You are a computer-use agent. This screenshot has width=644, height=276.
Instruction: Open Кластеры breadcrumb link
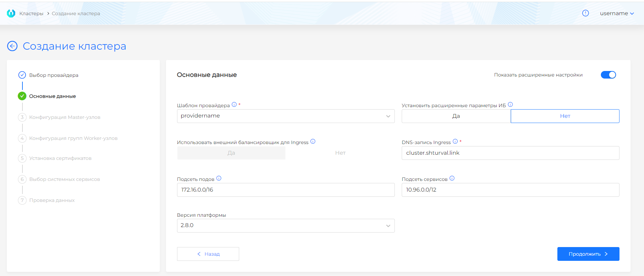tap(31, 13)
